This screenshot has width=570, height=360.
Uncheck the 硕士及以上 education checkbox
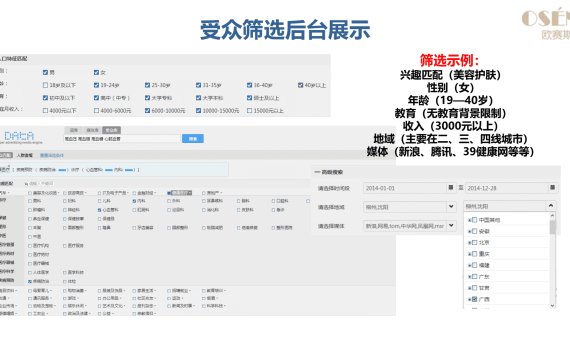click(249, 98)
